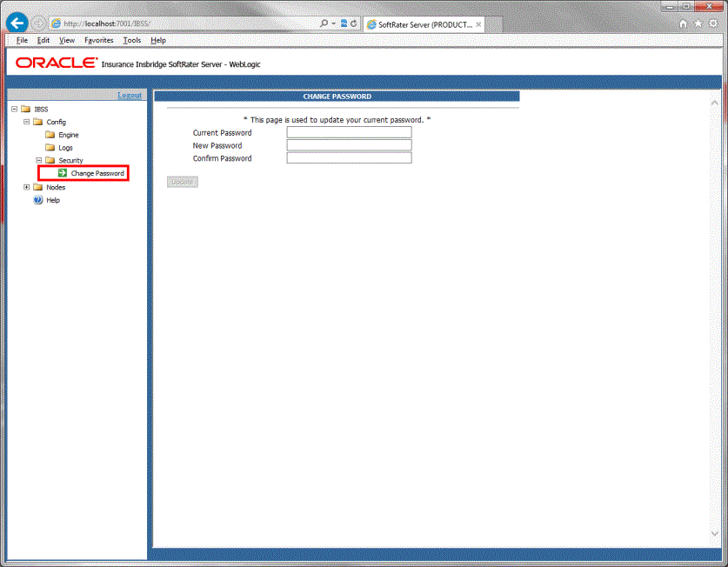Click the compatibility view icon
This screenshot has width=728, height=567.
(x=344, y=23)
